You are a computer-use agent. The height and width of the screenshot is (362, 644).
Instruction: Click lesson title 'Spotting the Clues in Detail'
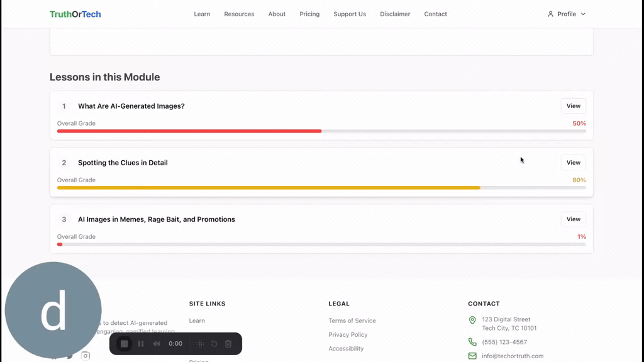(x=123, y=163)
